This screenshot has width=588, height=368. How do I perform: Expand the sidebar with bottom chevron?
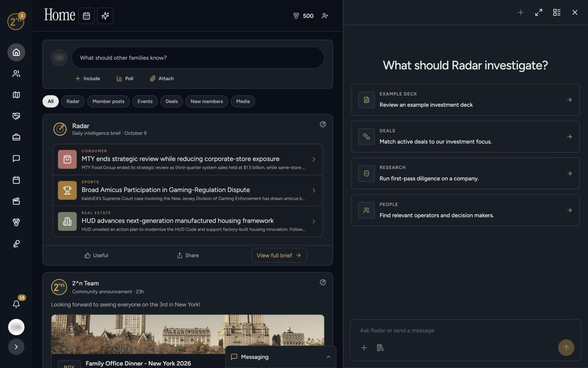tap(16, 347)
